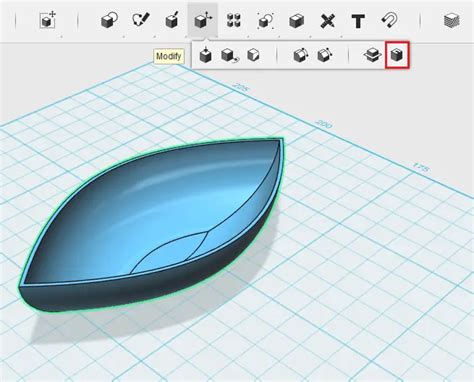The width and height of the screenshot is (474, 382).
Task: Open the Materials icon
Action: click(x=452, y=21)
